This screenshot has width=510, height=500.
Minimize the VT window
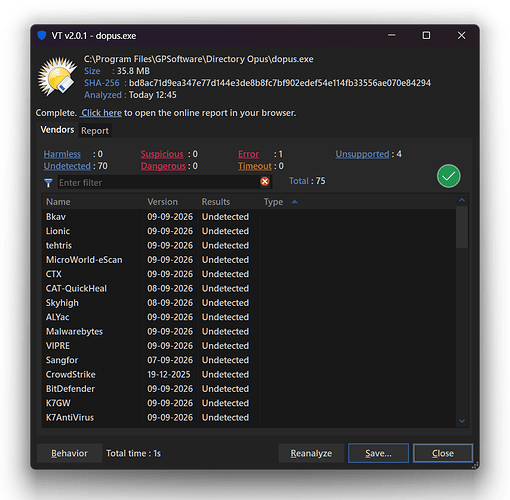click(392, 35)
